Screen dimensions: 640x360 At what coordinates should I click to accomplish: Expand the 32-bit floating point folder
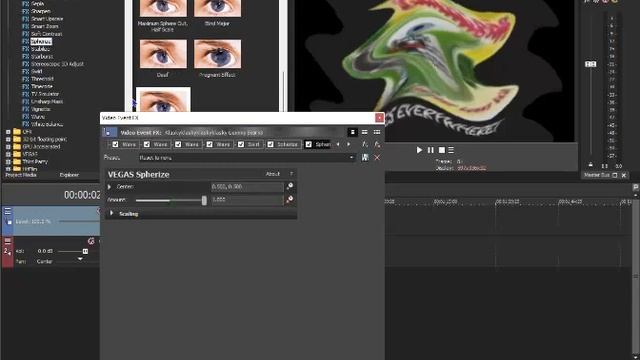(8, 139)
